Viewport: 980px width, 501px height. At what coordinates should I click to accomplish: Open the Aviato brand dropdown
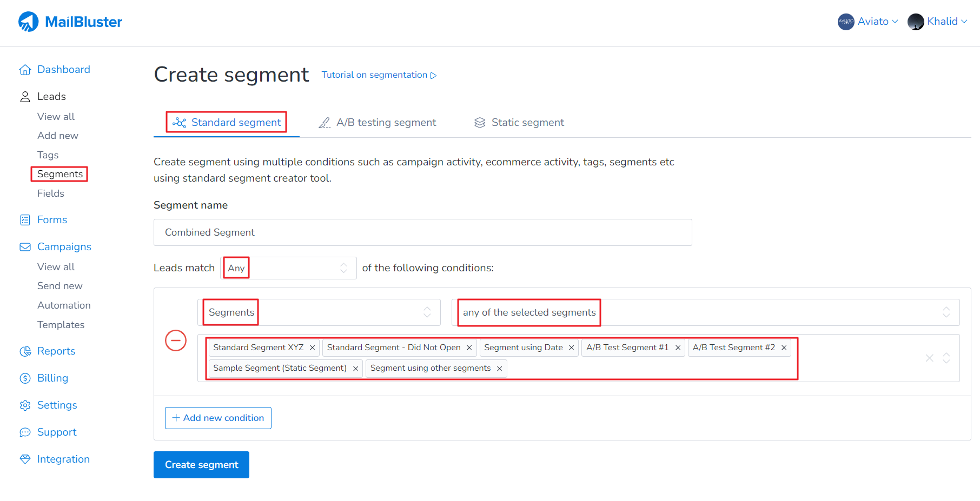click(868, 22)
